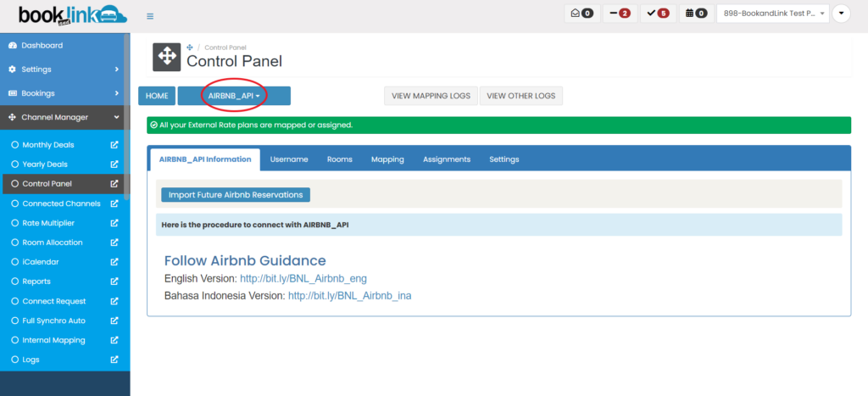The width and height of the screenshot is (868, 396).
Task: Open Full Synchro Auto external link icon
Action: click(x=114, y=321)
